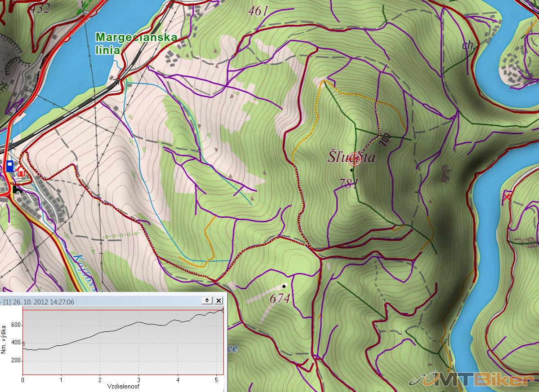Image resolution: width=539 pixels, height=392 pixels.
Task: Click the blue fuel station map icon
Action: tap(10, 166)
